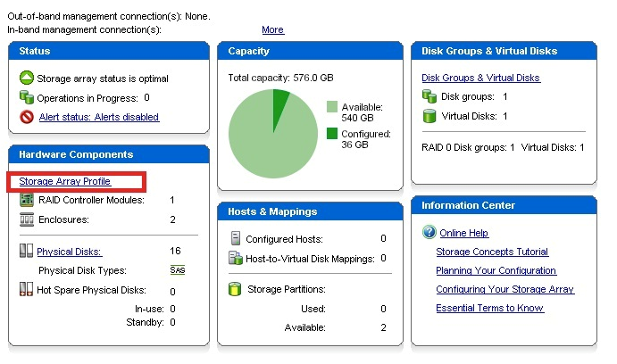Open the Storage Concepts Tutorial link
Screen dimensions: 617x364
click(492, 252)
